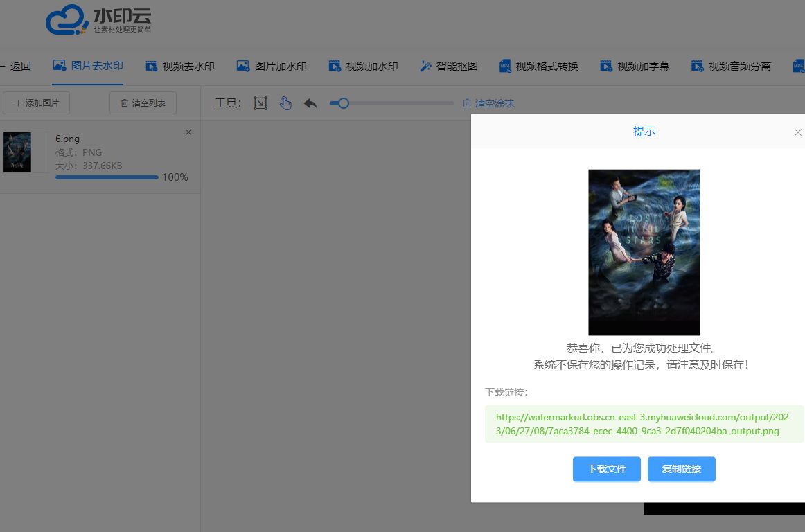Go back via 返回

point(15,66)
